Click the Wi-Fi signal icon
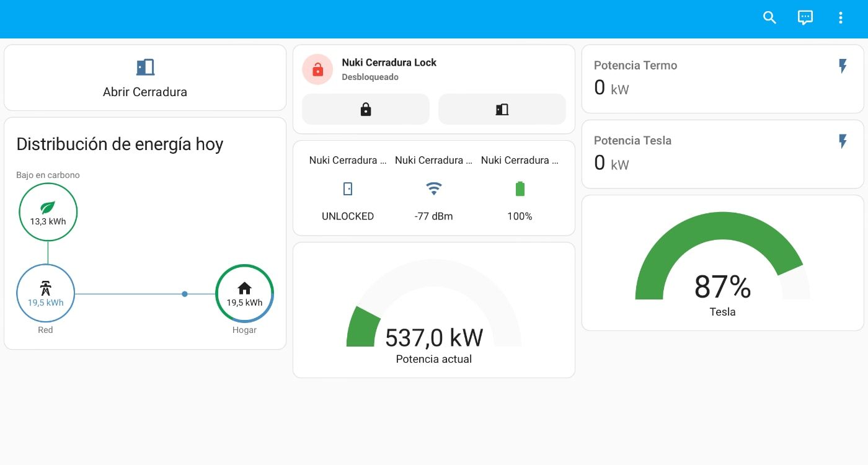The width and height of the screenshot is (868, 465). (434, 188)
